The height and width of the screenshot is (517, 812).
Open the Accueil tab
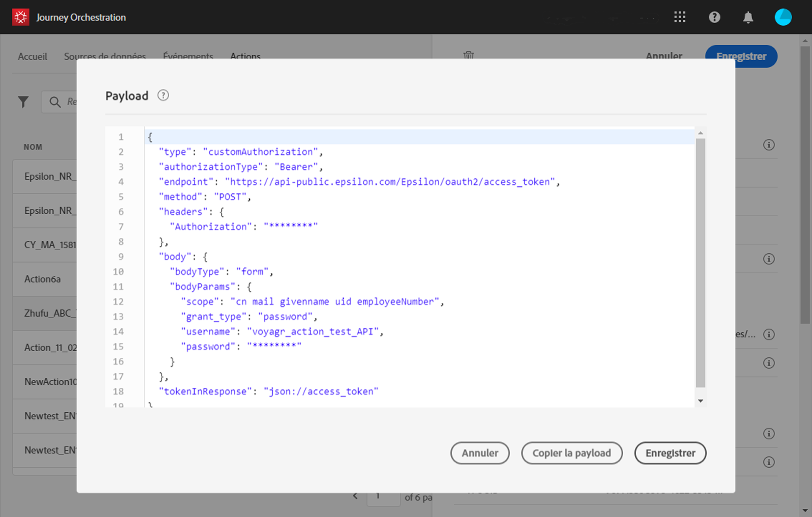coord(33,56)
